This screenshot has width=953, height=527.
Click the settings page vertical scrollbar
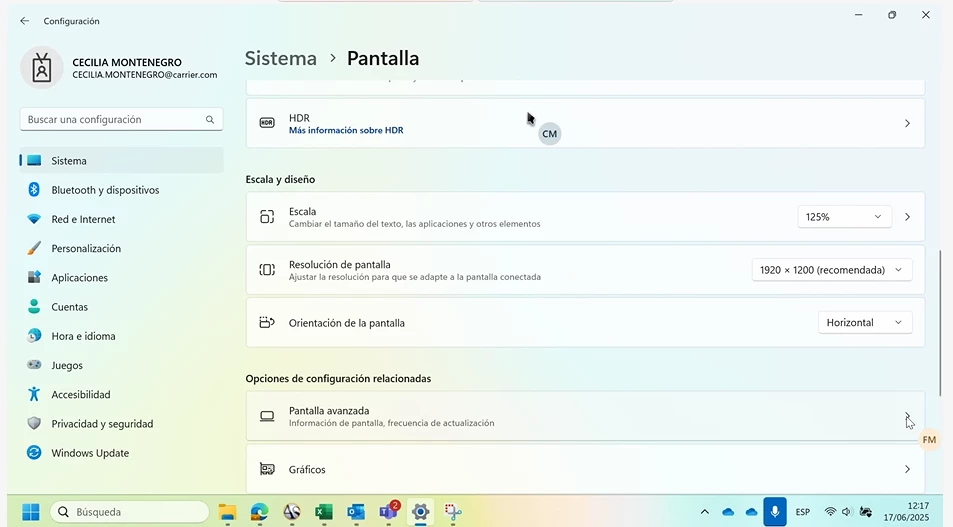(941, 322)
